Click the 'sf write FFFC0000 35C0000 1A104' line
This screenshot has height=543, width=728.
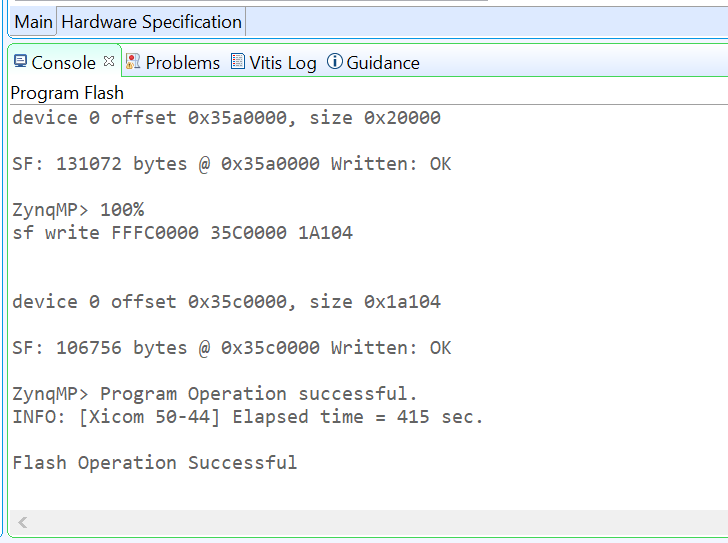click(x=182, y=233)
